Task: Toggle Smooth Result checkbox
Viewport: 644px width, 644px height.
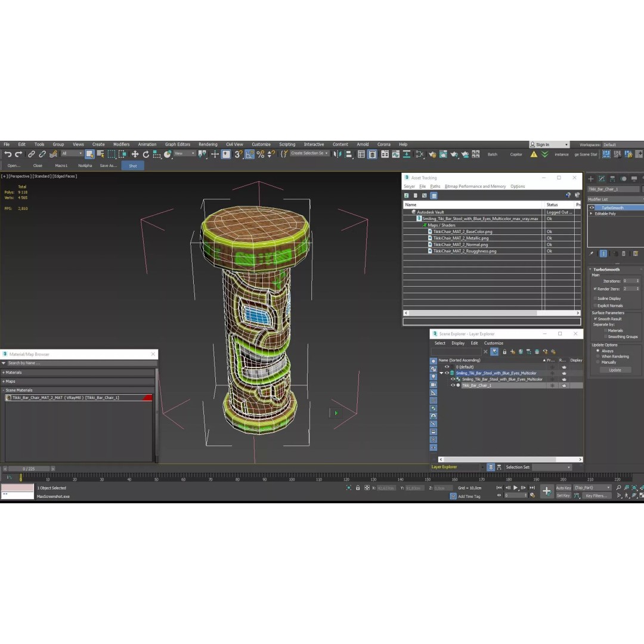Action: tap(595, 318)
